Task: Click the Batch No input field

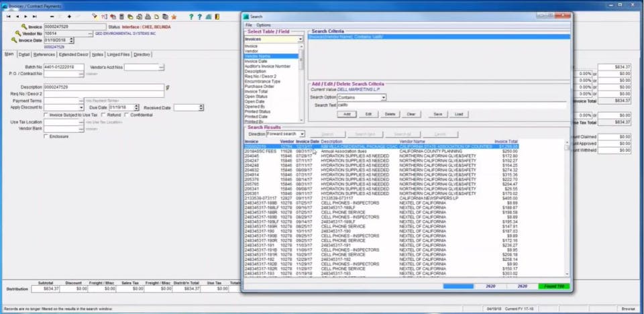Action: tap(64, 67)
